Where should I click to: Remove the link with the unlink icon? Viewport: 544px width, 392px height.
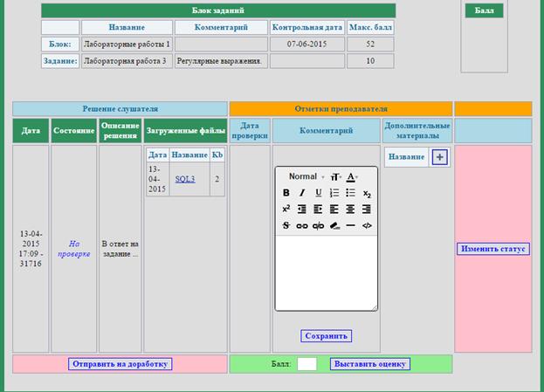319,225
